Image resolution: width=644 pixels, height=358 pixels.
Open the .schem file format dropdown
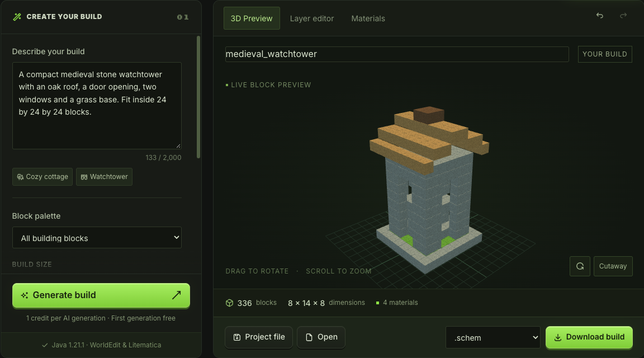493,337
